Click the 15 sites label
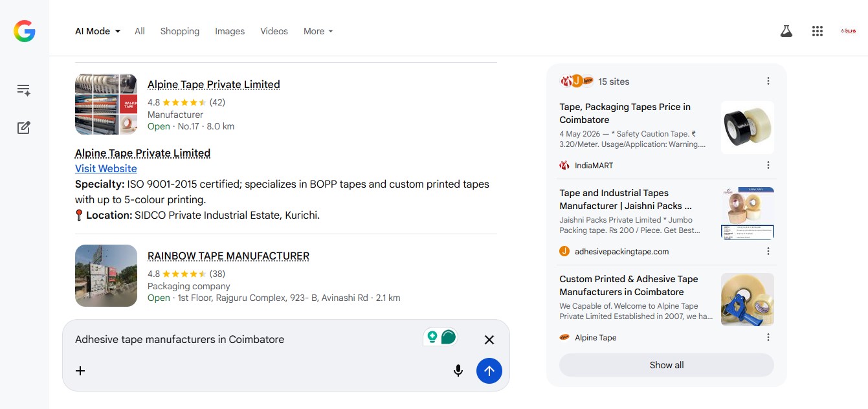The width and height of the screenshot is (868, 409). coord(614,82)
